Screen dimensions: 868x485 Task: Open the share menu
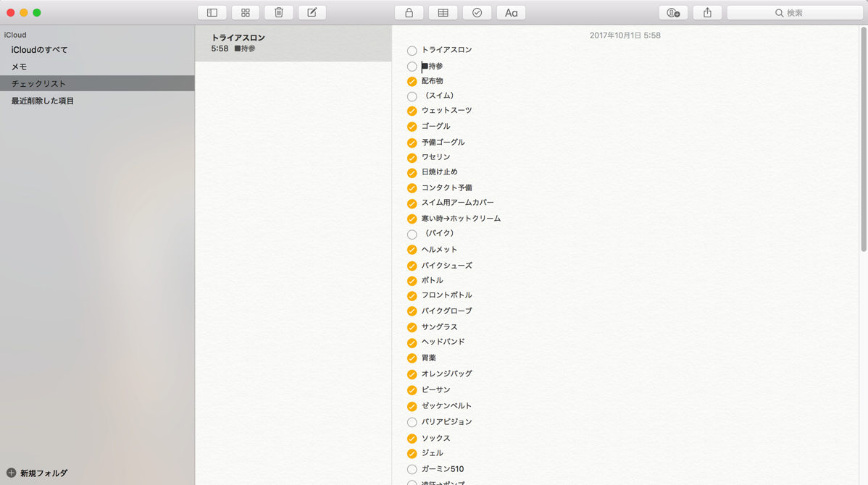click(707, 13)
